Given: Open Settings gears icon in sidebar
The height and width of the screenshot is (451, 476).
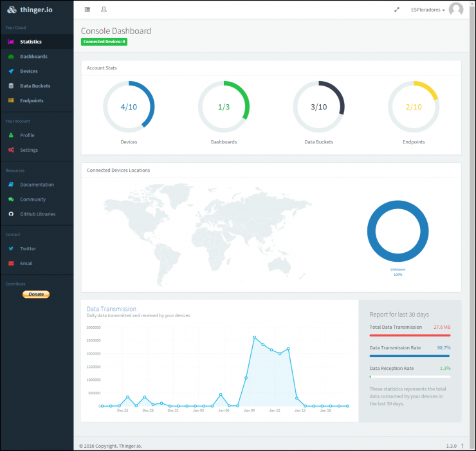Looking at the screenshot, I should coord(11,150).
